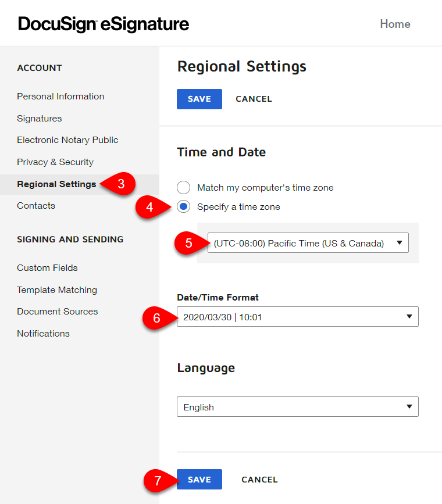Open Notifications settings
Image resolution: width=442 pixels, height=504 pixels.
click(x=44, y=334)
